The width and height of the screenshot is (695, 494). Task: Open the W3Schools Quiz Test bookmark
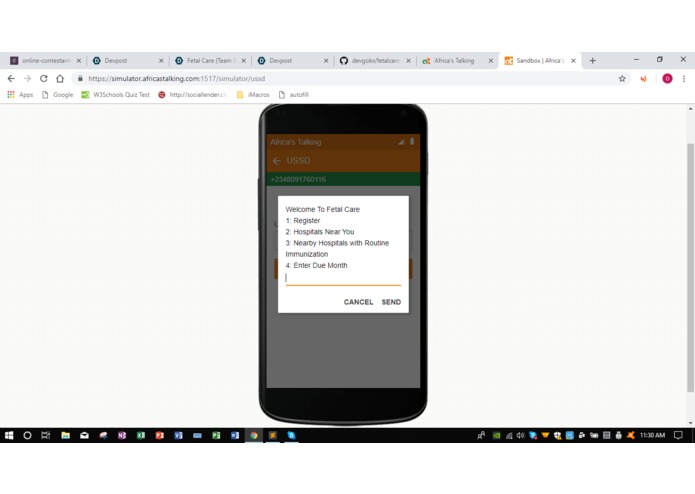(116, 94)
